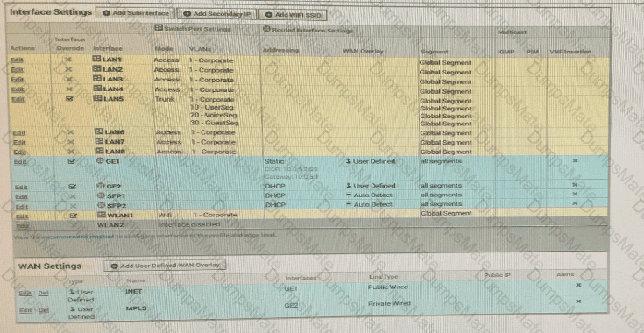644x333 pixels.
Task: Toggle the LAN5 interface override checkbox
Action: tap(69, 99)
